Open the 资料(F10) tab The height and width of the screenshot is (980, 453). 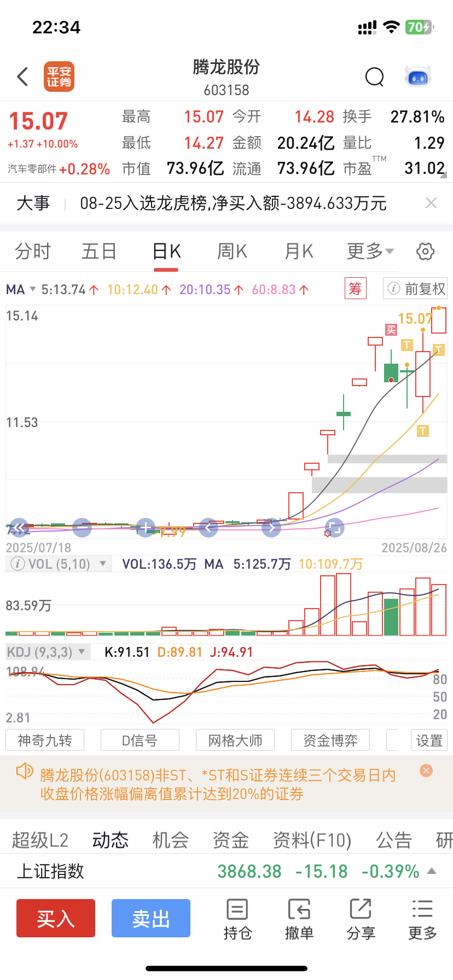tap(312, 840)
